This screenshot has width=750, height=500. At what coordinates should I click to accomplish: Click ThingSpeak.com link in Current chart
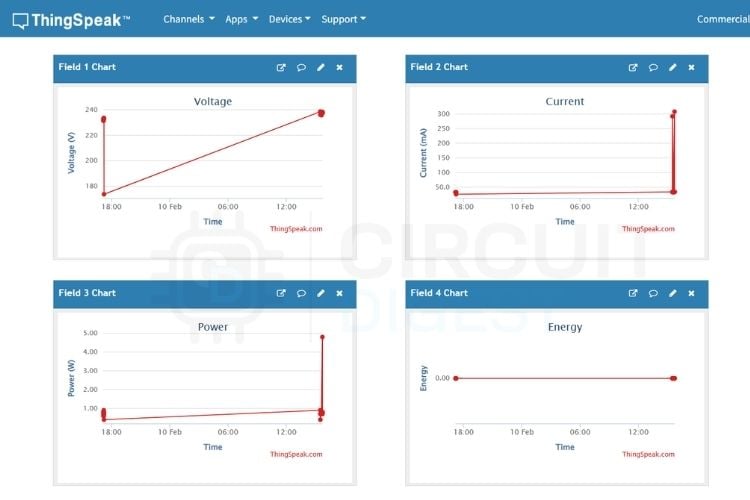point(648,229)
